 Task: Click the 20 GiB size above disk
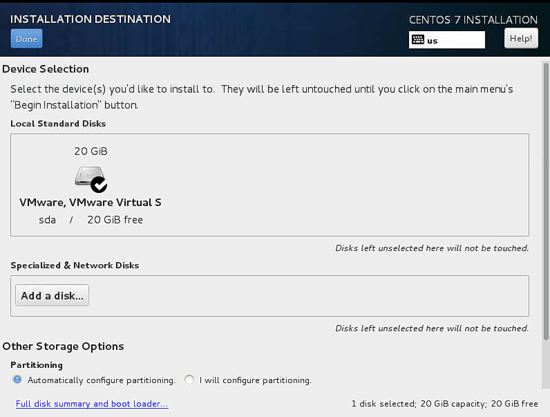91,151
